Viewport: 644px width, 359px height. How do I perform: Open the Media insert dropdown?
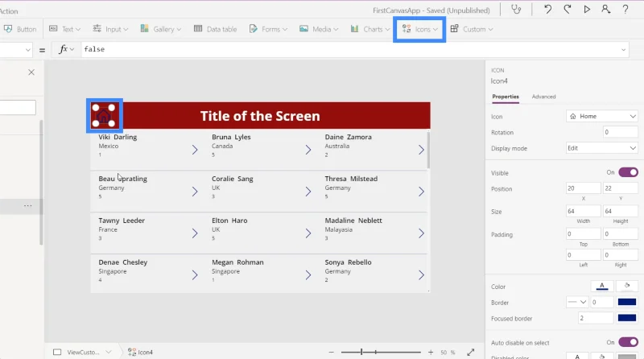click(319, 29)
